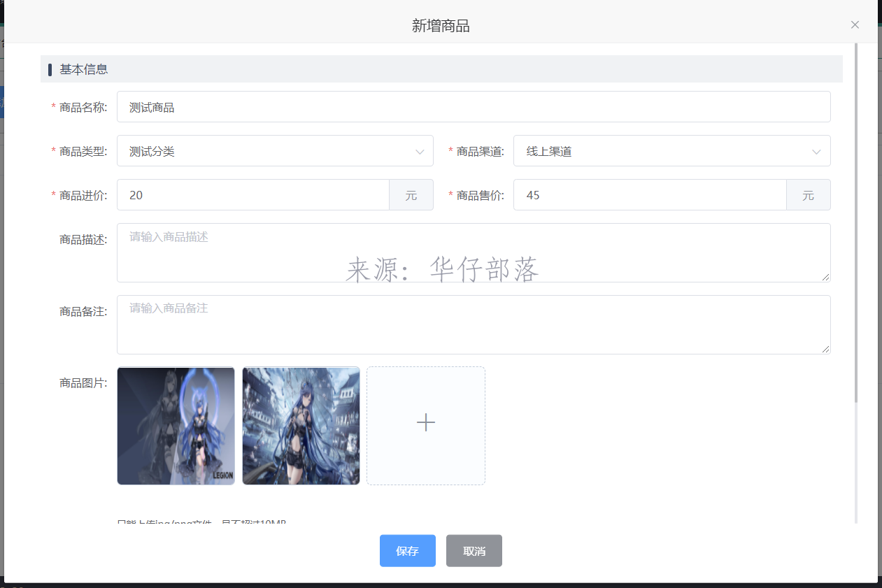
Task: Expand the 商品渠道 dropdown
Action: pyautogui.click(x=672, y=151)
